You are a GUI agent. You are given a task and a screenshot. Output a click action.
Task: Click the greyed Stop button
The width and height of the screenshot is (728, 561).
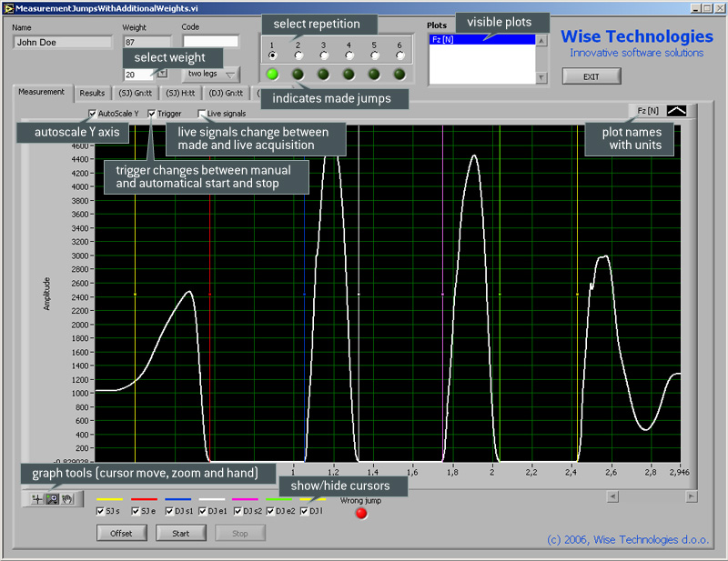click(240, 533)
